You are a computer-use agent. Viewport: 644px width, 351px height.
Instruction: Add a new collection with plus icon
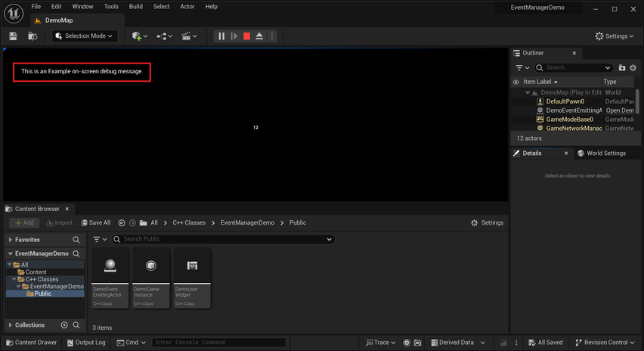point(64,325)
